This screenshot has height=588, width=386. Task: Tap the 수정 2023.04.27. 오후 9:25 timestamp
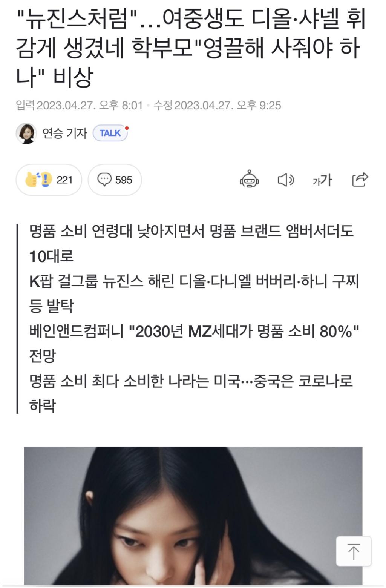click(x=217, y=105)
